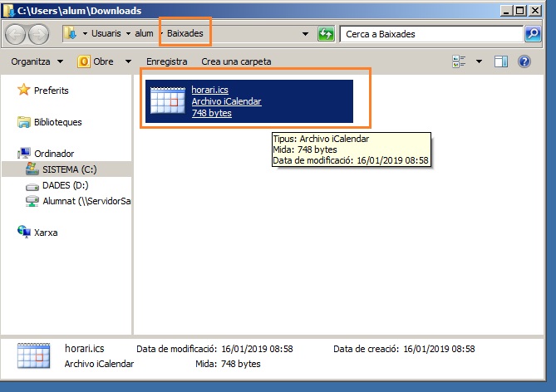Select DADES (D:) drive label
This screenshot has height=392, width=556.
tap(66, 185)
